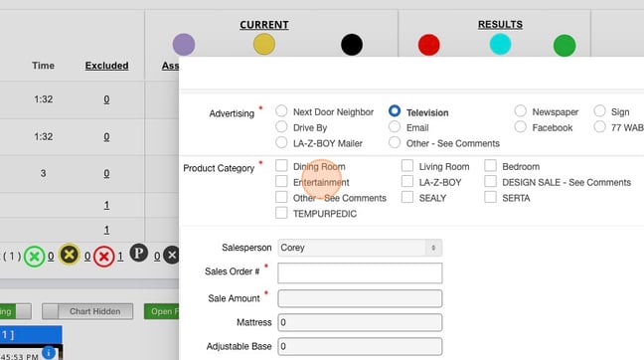Select the Drive By advertising option
This screenshot has height=360, width=644.
281,126
